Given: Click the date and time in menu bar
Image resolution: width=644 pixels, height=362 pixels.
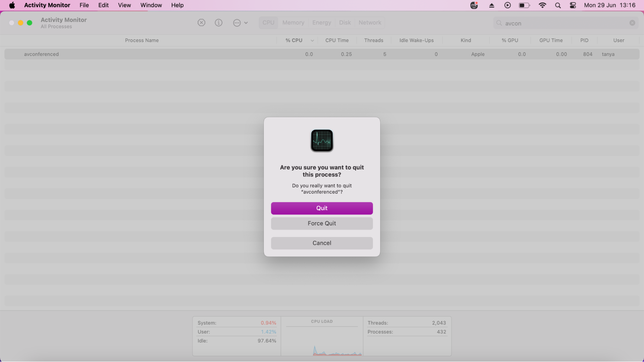Looking at the screenshot, I should (x=610, y=5).
